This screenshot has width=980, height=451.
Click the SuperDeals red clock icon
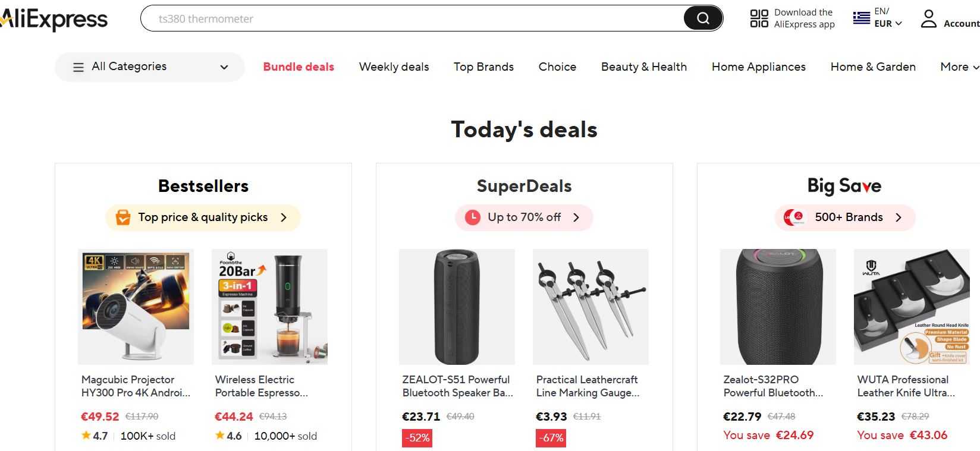472,217
